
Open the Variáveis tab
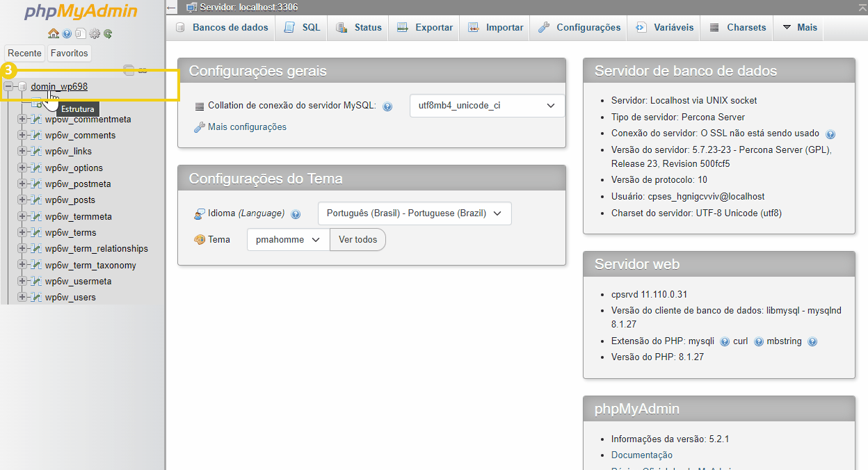click(x=665, y=28)
